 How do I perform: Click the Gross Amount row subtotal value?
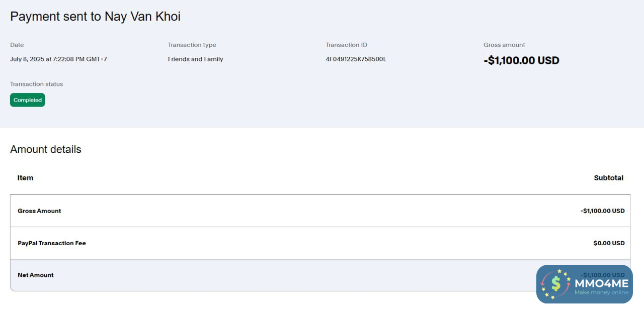coord(602,211)
